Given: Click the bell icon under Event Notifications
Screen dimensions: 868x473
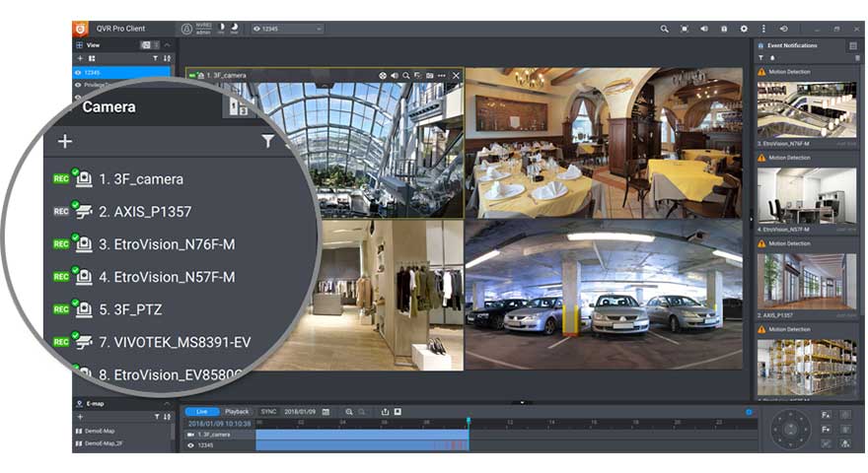Looking at the screenshot, I should [x=772, y=57].
